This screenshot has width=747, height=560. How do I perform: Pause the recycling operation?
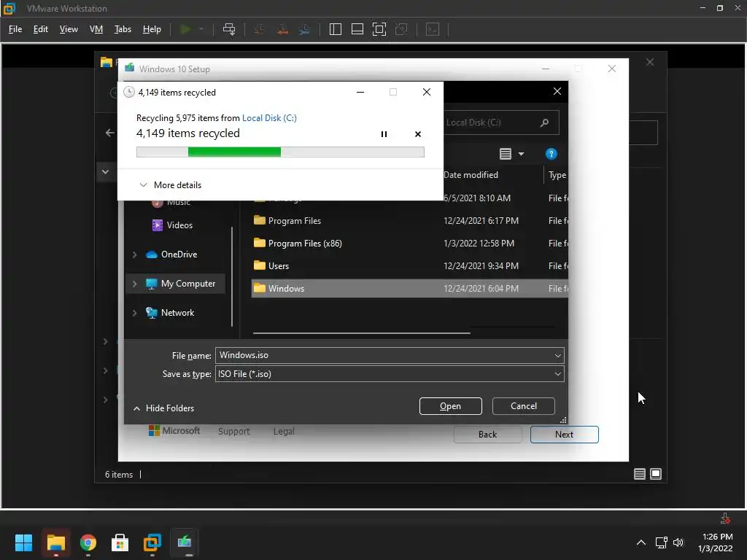tap(384, 134)
